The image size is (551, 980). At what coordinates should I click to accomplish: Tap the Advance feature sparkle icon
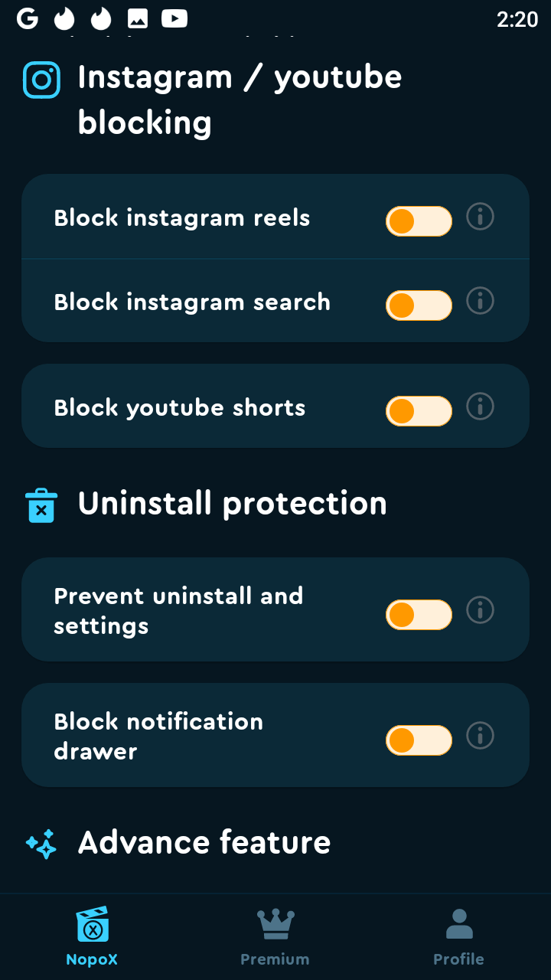click(41, 844)
